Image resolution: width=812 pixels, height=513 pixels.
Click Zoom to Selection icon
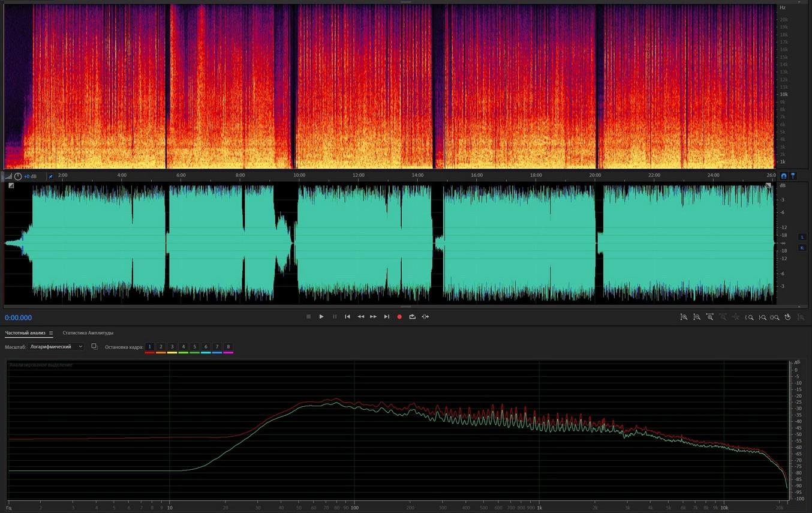(775, 317)
